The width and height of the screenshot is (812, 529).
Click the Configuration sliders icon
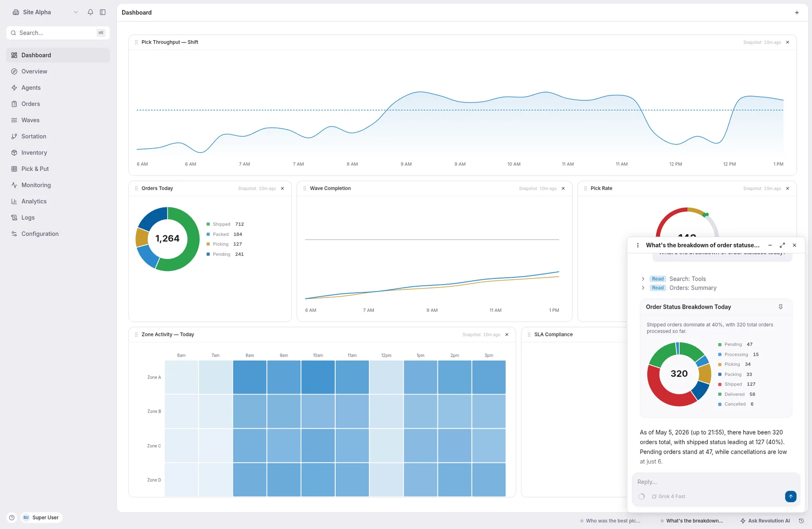14,234
